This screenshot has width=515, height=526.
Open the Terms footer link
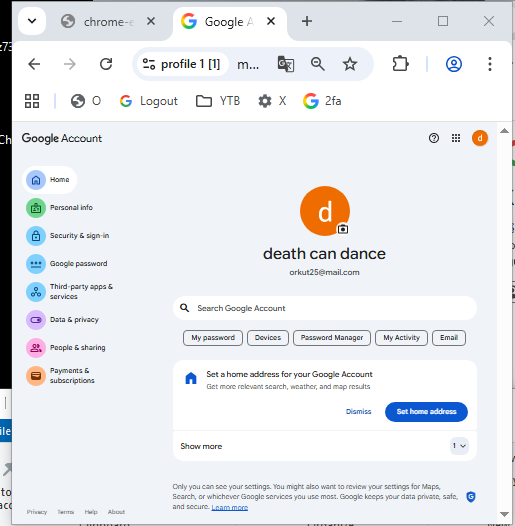coord(65,512)
